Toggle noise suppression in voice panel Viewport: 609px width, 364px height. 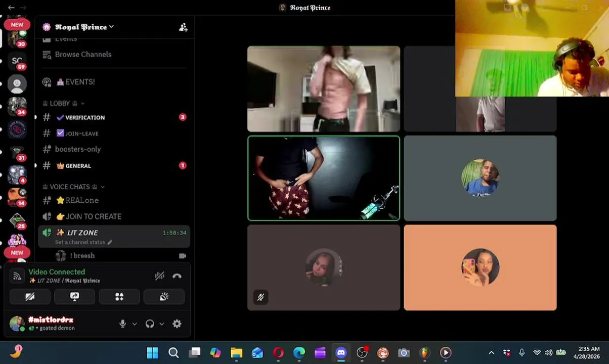(159, 276)
